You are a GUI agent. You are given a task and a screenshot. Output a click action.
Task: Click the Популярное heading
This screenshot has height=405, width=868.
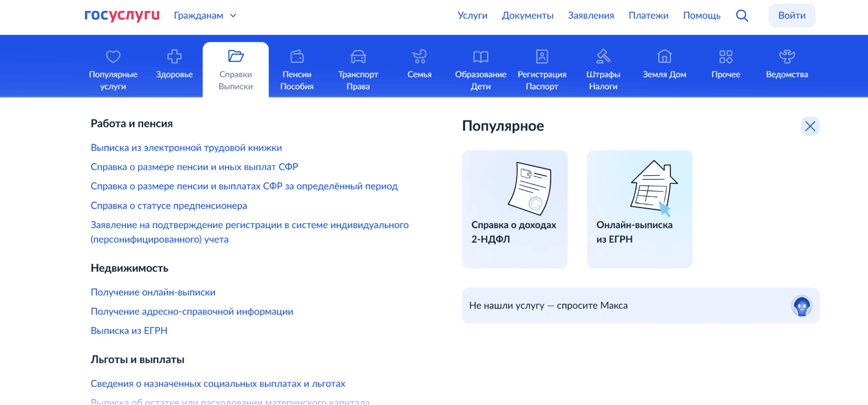(x=503, y=126)
